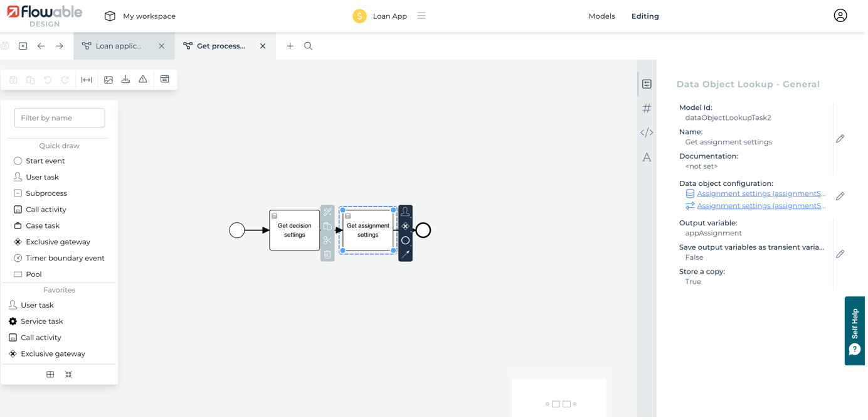868x420 pixels.
Task: Close the Get process tab
Action: (x=263, y=46)
